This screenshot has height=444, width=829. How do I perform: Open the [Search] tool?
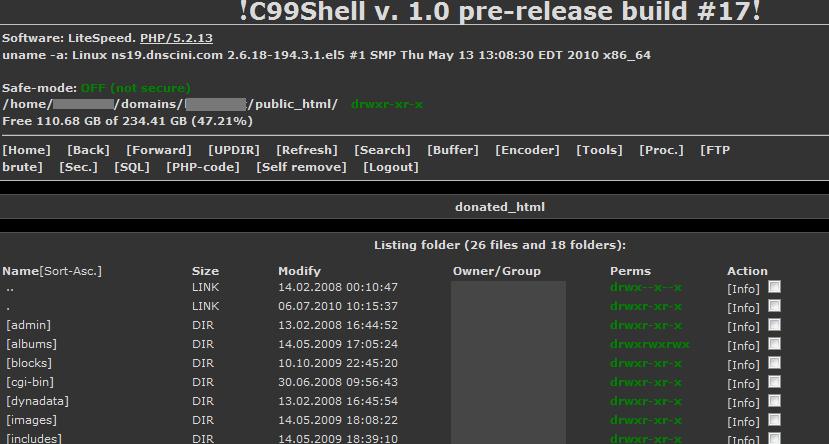(382, 150)
